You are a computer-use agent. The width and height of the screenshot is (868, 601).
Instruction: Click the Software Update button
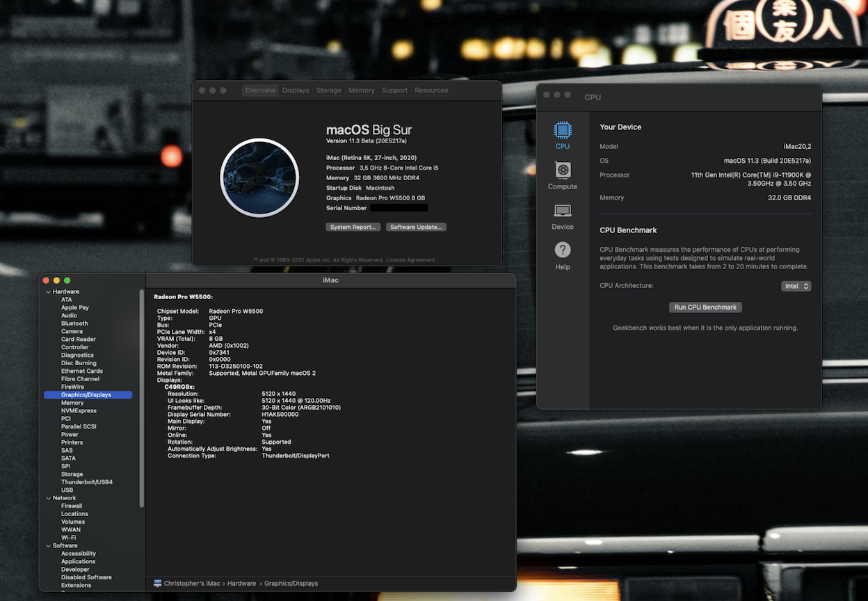coord(416,227)
